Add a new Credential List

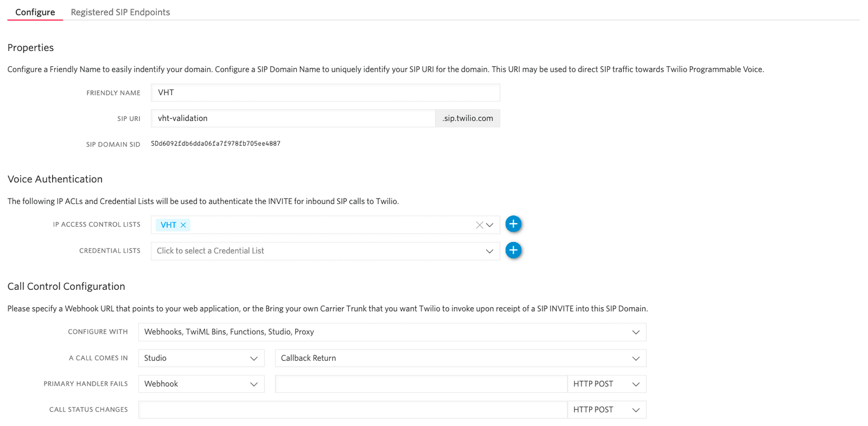pos(513,250)
